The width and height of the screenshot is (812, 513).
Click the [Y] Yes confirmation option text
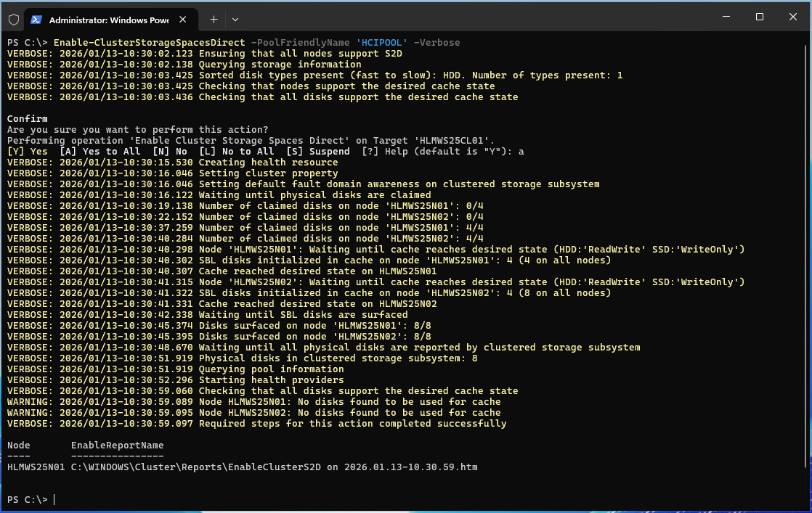click(28, 152)
